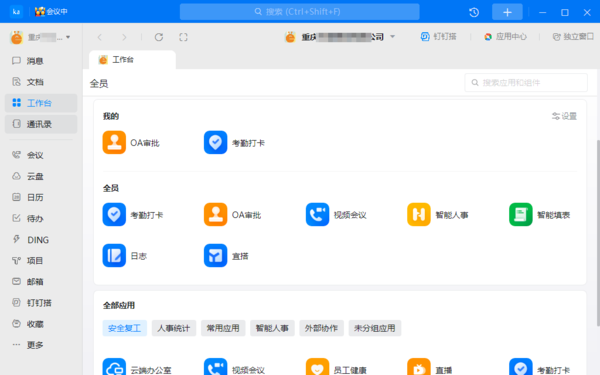This screenshot has width=600, height=375.
Task: Open 考勤打卡 in the 全部应用 list
Action: (540, 368)
